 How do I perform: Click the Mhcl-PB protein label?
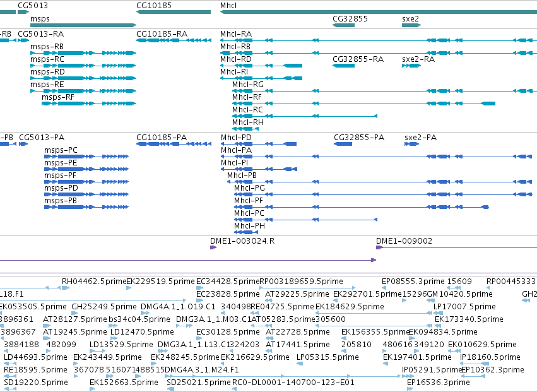pyautogui.click(x=242, y=175)
